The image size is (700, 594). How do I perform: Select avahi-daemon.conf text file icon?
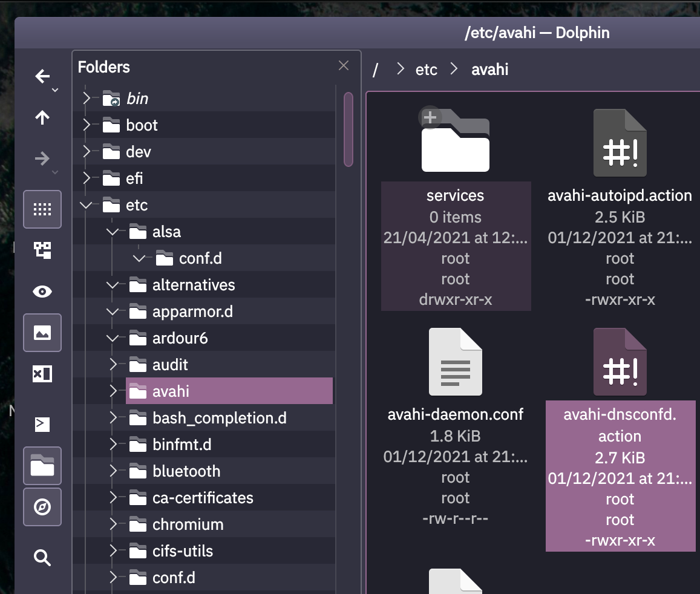[x=456, y=362]
